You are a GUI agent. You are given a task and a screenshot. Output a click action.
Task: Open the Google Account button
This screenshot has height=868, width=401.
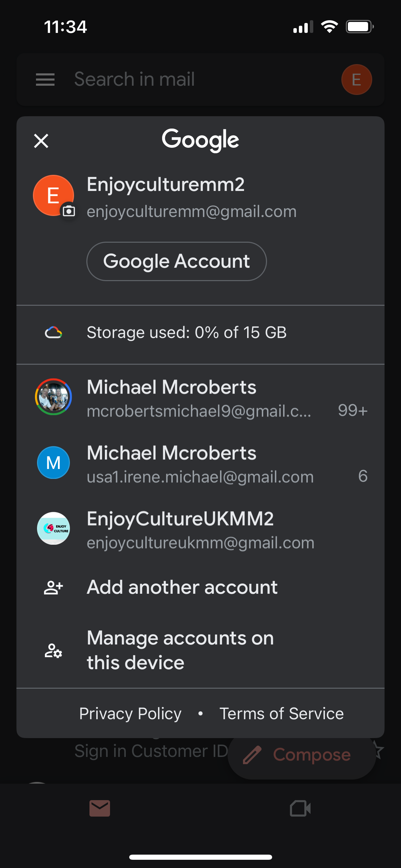177,261
